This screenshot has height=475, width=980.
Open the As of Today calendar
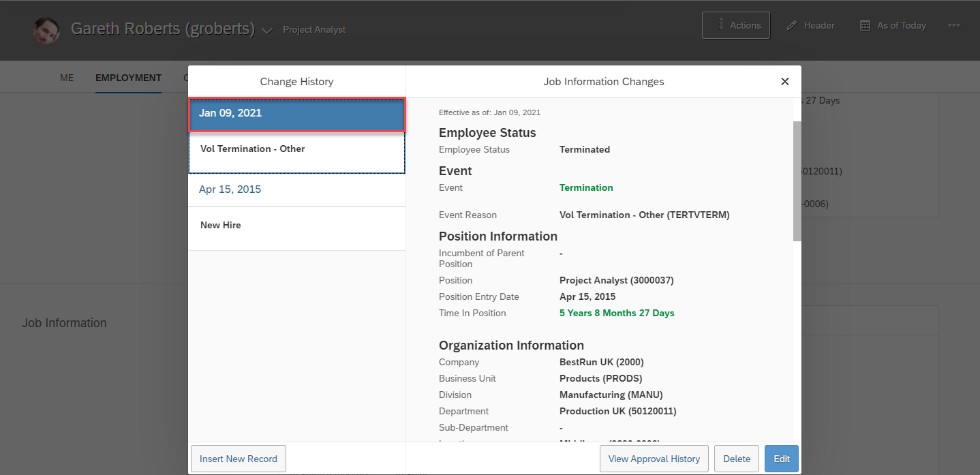(x=893, y=25)
